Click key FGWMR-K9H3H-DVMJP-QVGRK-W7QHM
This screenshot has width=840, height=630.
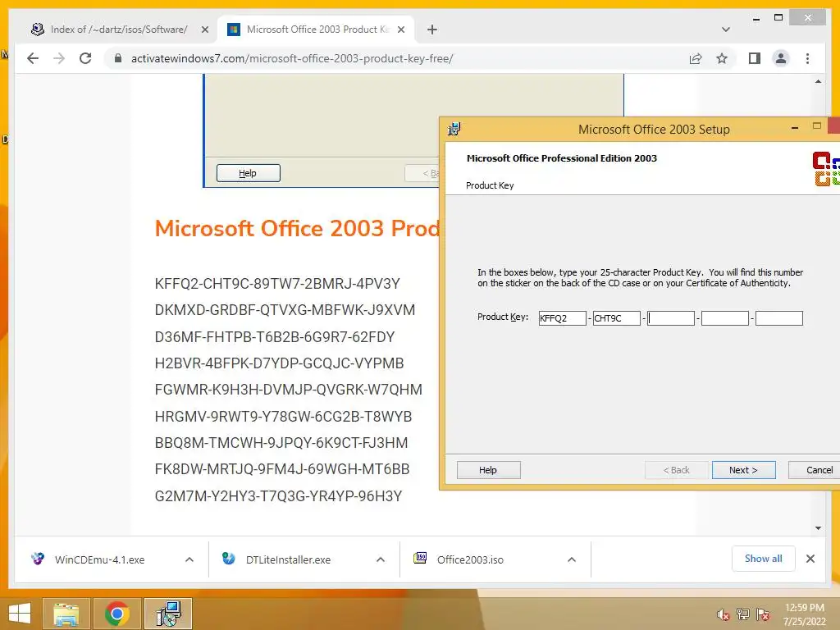pyautogui.click(x=288, y=390)
